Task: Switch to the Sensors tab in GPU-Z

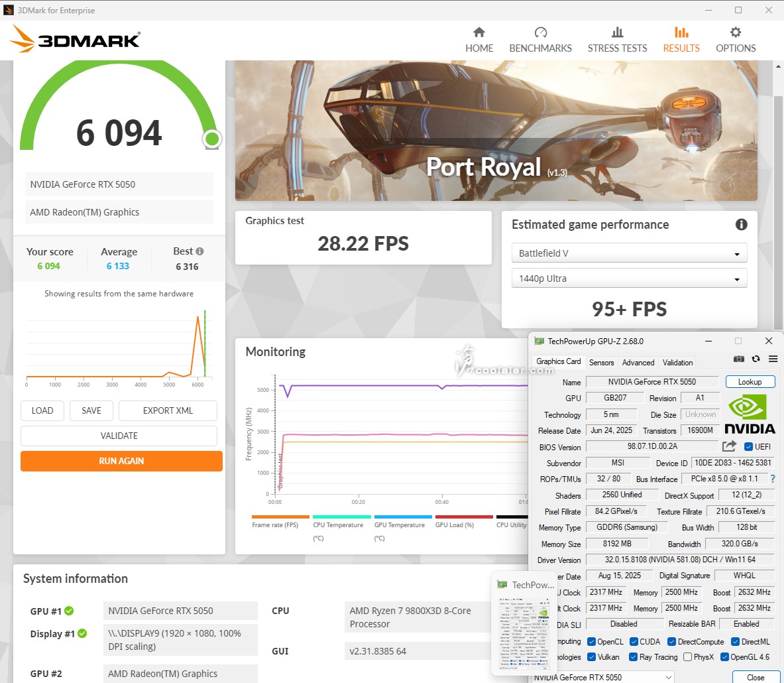Action: (601, 362)
